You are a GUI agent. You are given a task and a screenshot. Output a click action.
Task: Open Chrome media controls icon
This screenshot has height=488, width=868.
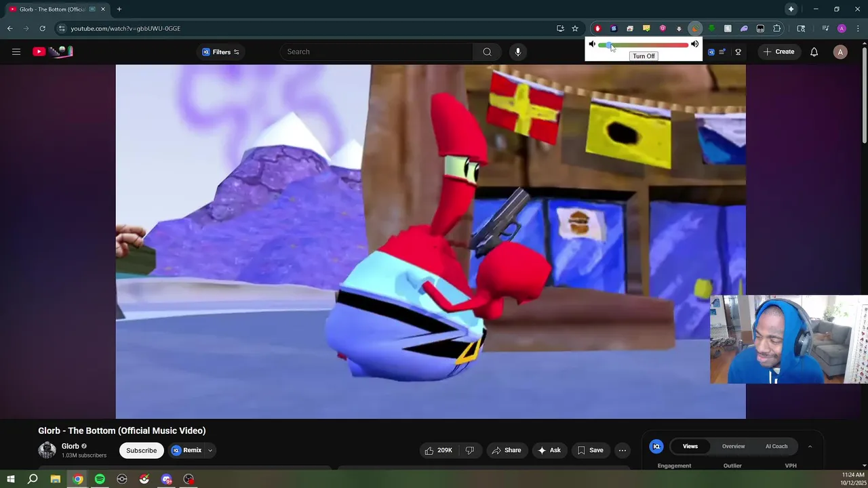[825, 28]
